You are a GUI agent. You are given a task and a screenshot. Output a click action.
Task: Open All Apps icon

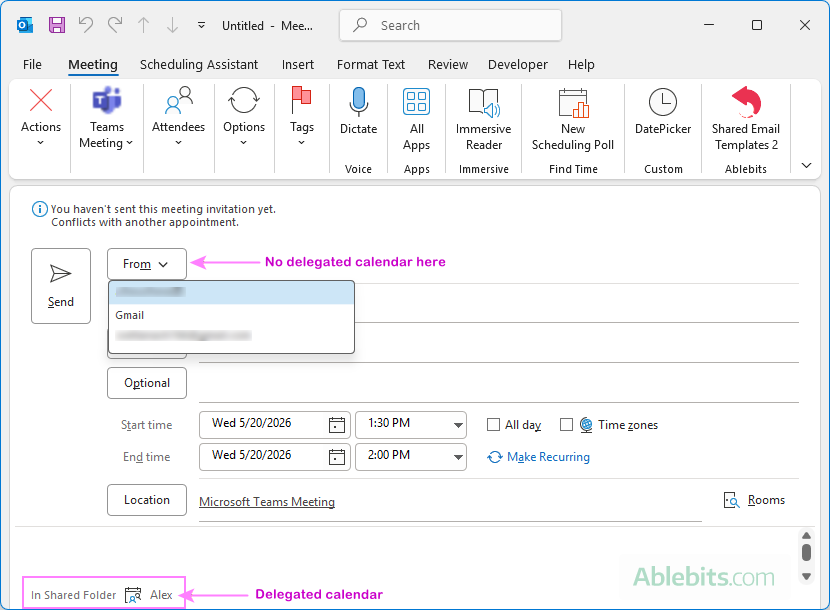pos(417,102)
